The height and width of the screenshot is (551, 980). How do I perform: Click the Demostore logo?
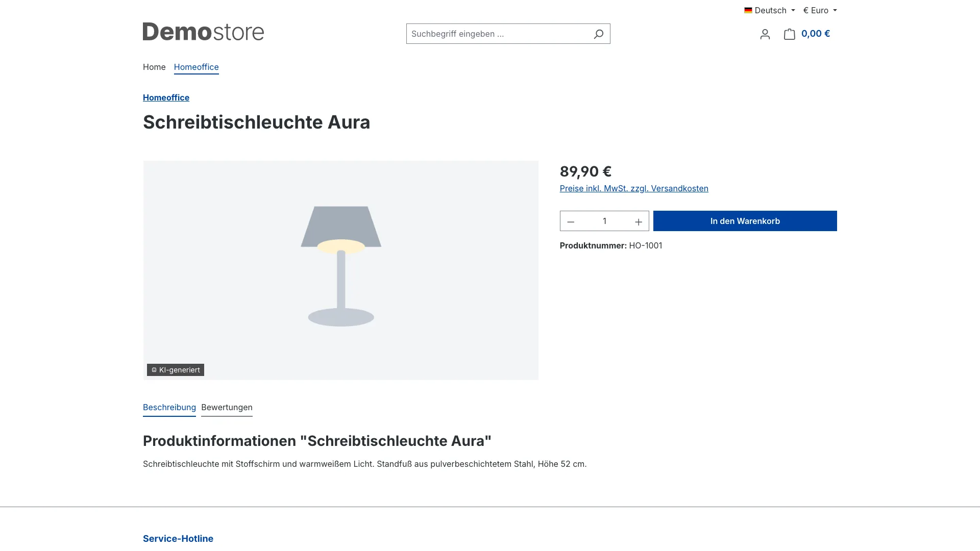coord(203,32)
